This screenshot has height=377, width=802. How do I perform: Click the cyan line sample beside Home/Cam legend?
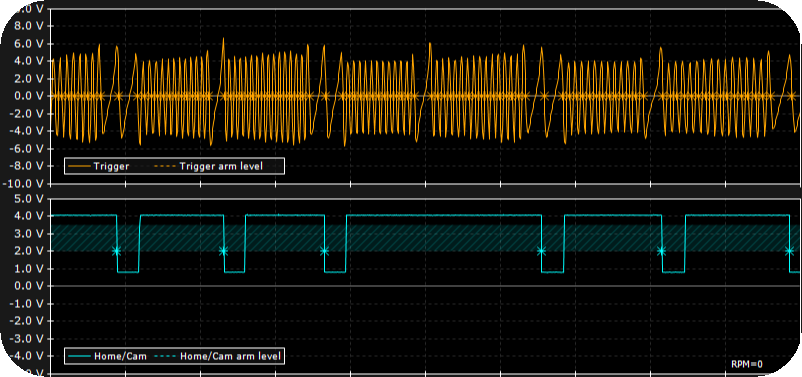coord(79,357)
